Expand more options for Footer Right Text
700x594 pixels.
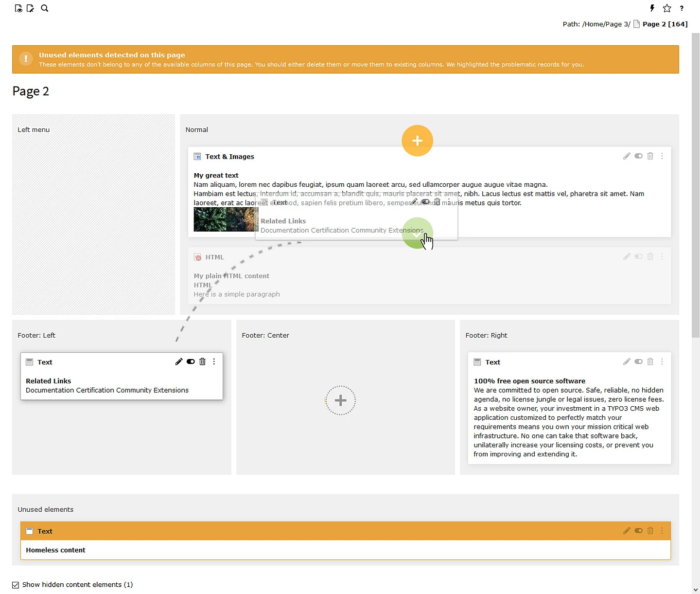pyautogui.click(x=662, y=361)
